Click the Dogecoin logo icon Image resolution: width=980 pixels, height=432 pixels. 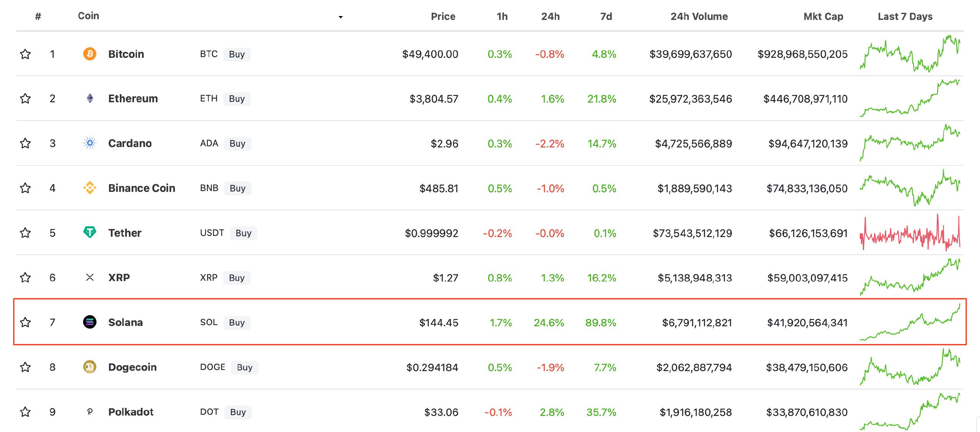90,367
